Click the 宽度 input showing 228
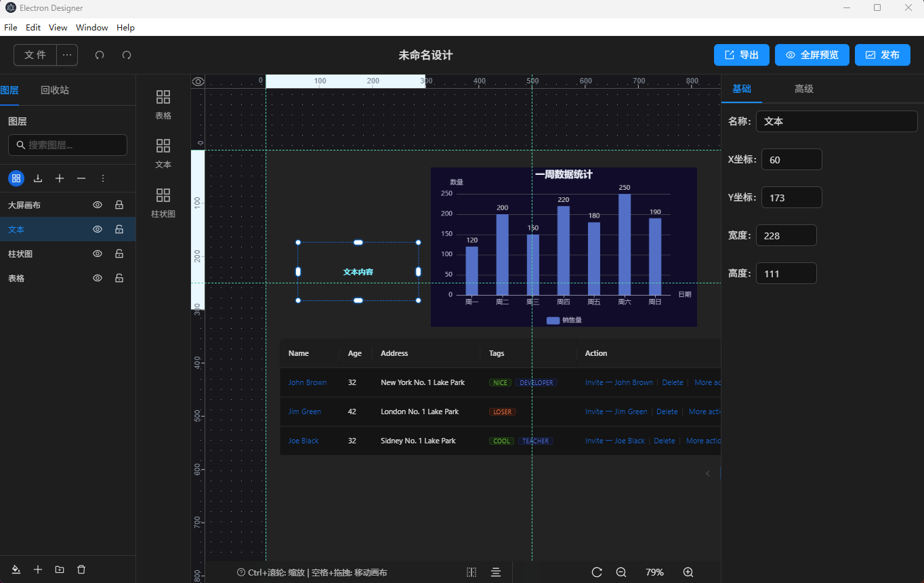 tap(786, 235)
